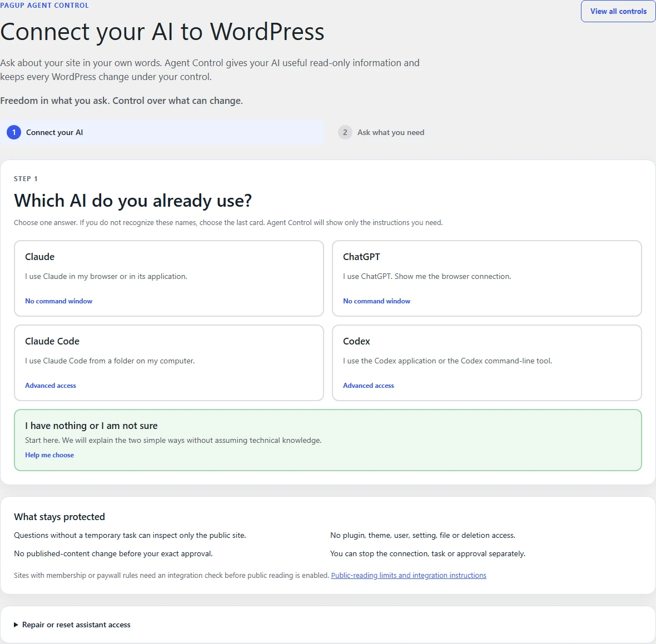Click text No plugin, theme, user, setting access
Viewport: 656px width, 644px height.
423,535
